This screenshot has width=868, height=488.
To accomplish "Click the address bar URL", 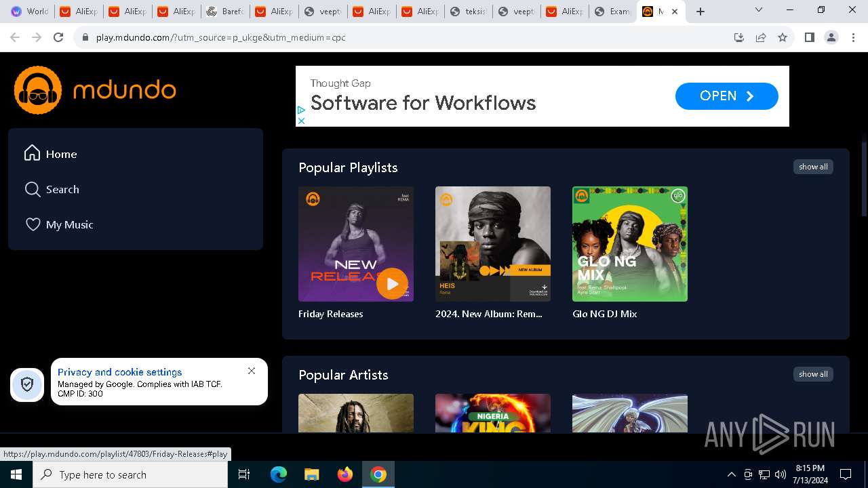I will (x=221, y=37).
